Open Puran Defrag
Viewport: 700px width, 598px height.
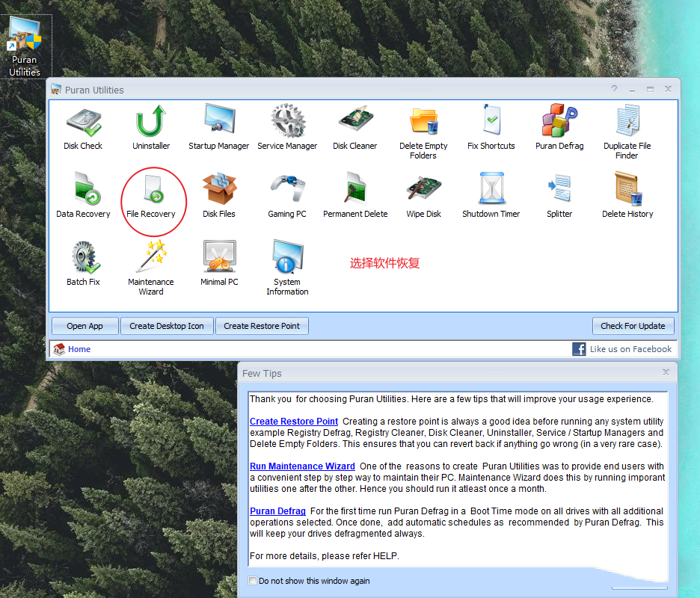(559, 127)
